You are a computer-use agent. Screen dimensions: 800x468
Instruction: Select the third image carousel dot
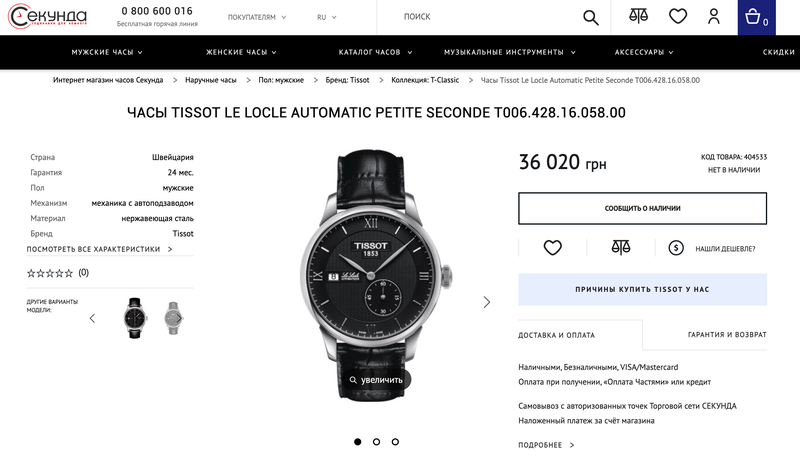click(x=395, y=441)
